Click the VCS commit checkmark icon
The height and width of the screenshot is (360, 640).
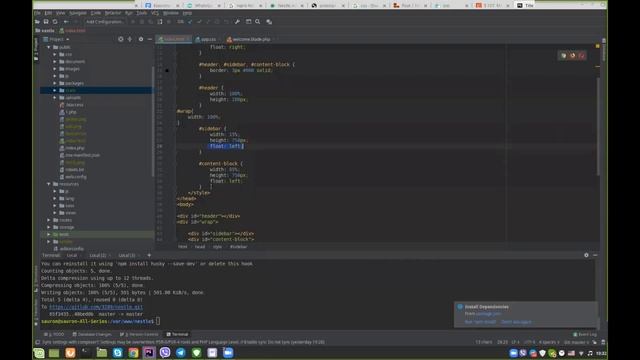click(199, 22)
